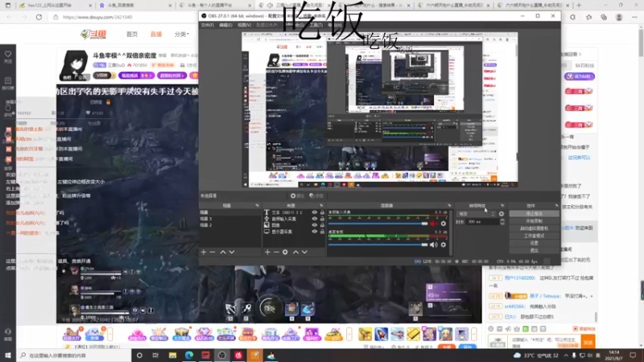
Task: Open the browser profile avatar icon
Action: tap(619, 17)
